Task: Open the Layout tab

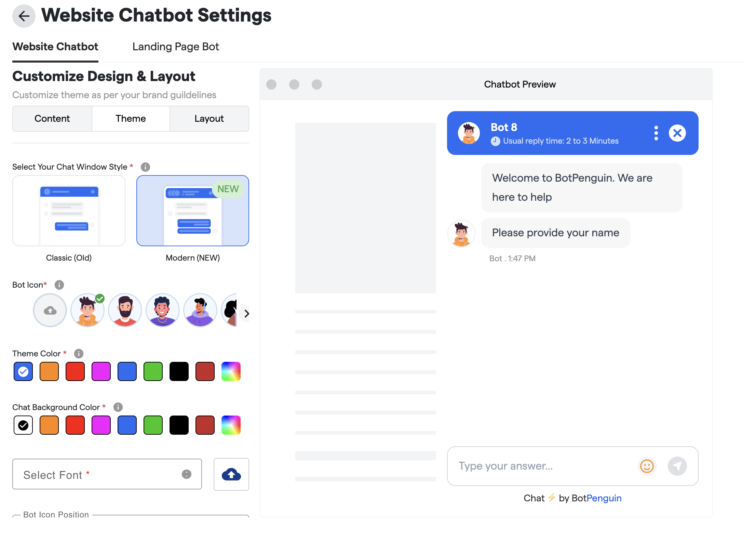Action: click(209, 119)
